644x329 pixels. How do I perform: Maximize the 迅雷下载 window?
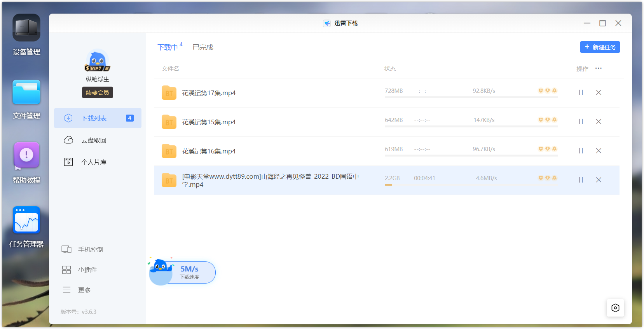tap(602, 23)
